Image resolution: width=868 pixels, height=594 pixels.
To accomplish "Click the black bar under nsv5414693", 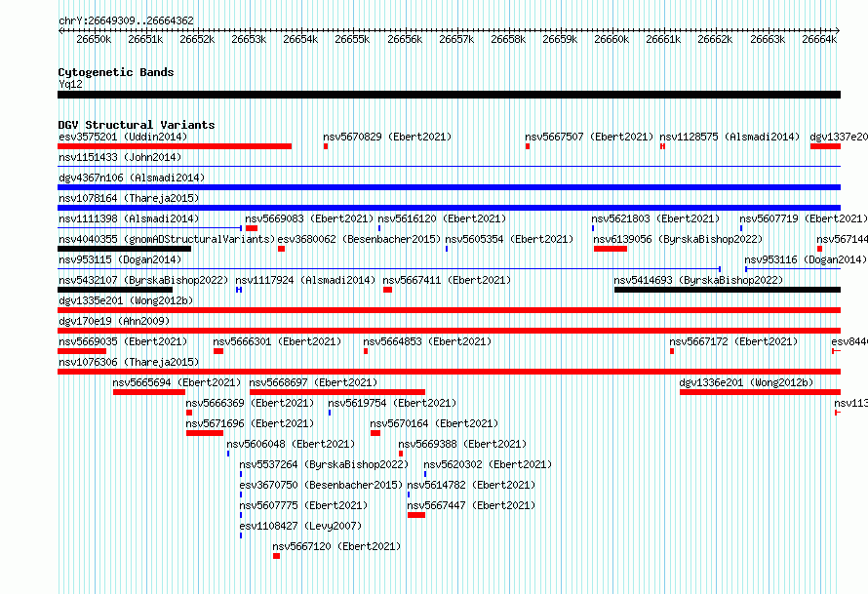I will click(728, 290).
